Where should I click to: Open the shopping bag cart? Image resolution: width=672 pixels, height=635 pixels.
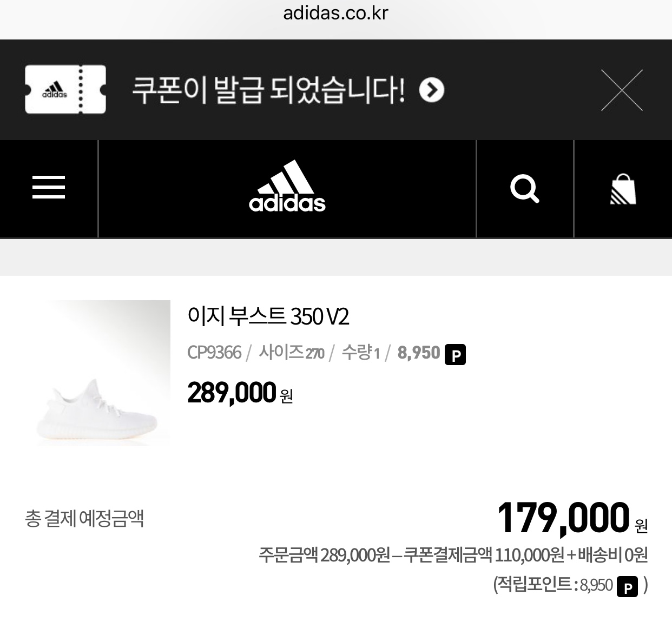tap(623, 189)
